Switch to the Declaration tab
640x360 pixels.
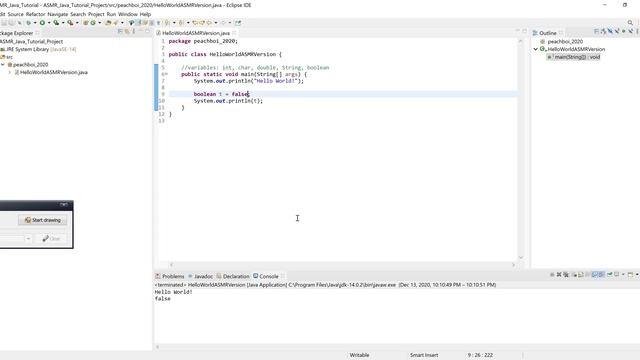(x=233, y=276)
